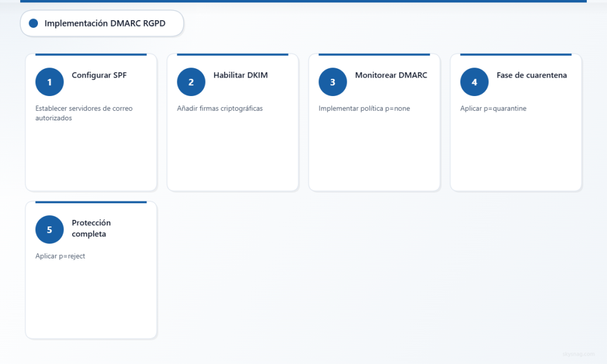Toggle the Habilitar DKIM step indicator
This screenshot has height=364, width=607.
click(x=191, y=82)
